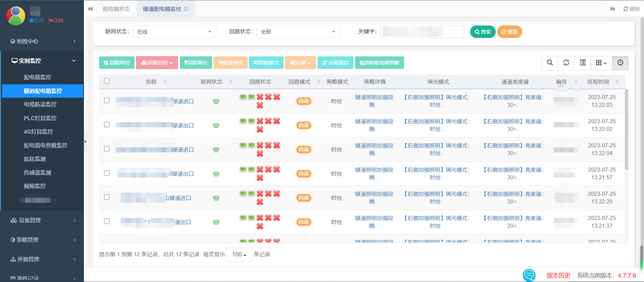Open the 联网状态 dropdown
644x282 pixels.
174,32
